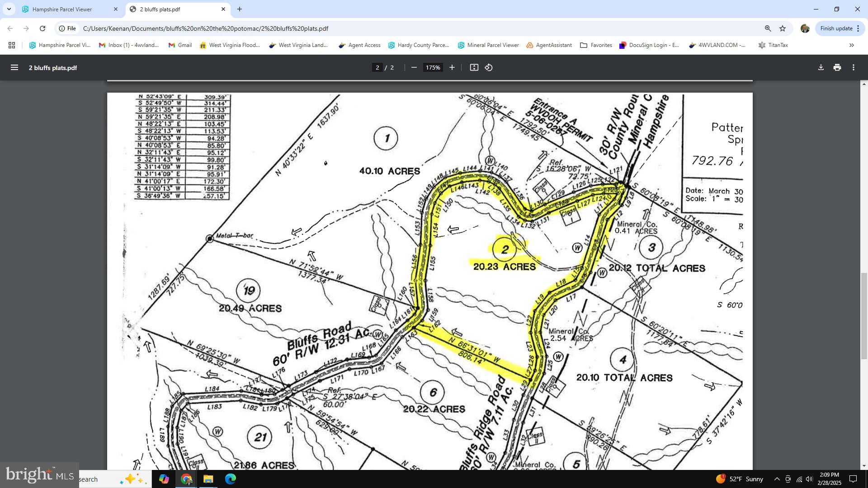Rotate the PDF counterclockwise
The height and width of the screenshot is (488, 868).
click(489, 67)
